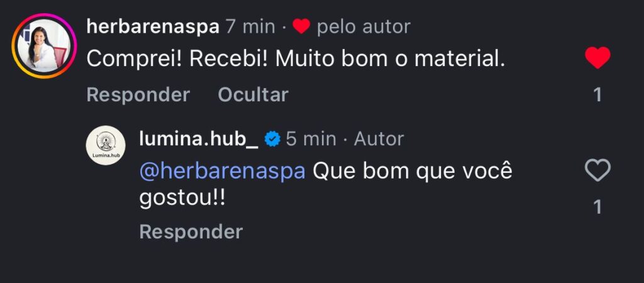Open the lumina.hub_ profile avatar
This screenshot has width=644, height=283.
pos(104,146)
